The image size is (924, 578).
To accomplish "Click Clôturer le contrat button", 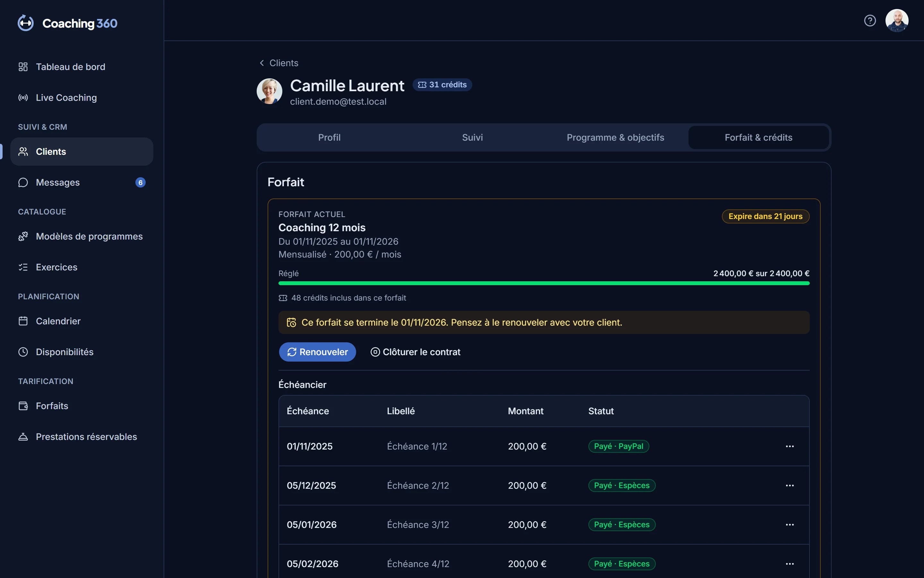I will tap(415, 352).
